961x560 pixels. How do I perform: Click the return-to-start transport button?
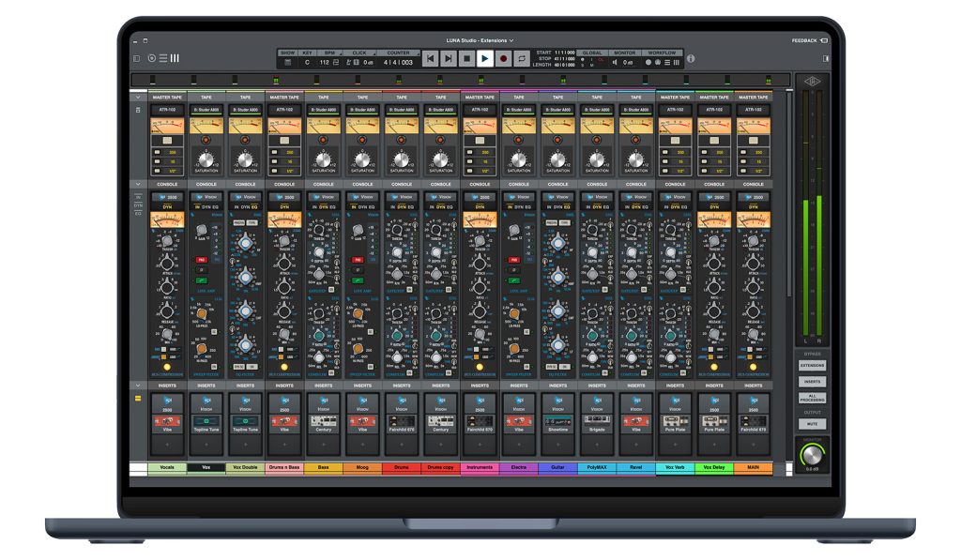pos(430,59)
